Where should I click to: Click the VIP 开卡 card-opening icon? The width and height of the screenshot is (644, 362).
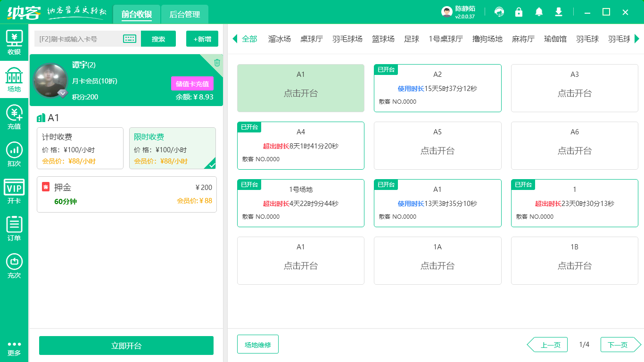click(x=14, y=189)
